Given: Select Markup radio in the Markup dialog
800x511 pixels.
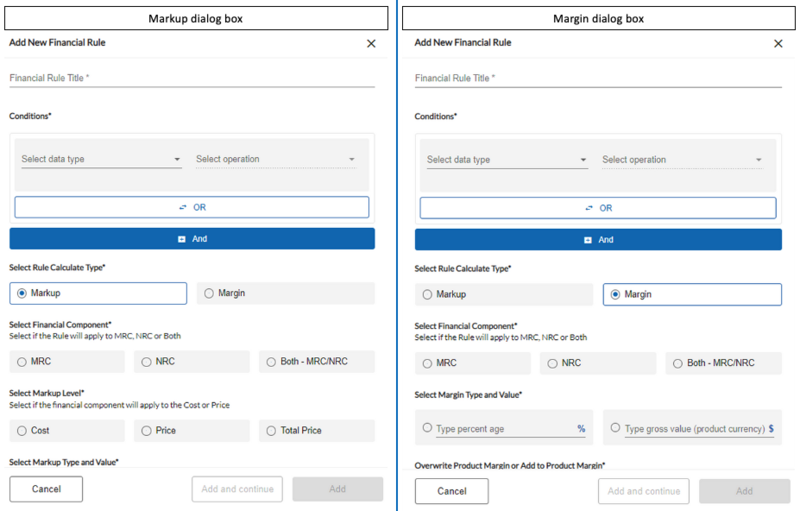Looking at the screenshot, I should coord(22,293).
